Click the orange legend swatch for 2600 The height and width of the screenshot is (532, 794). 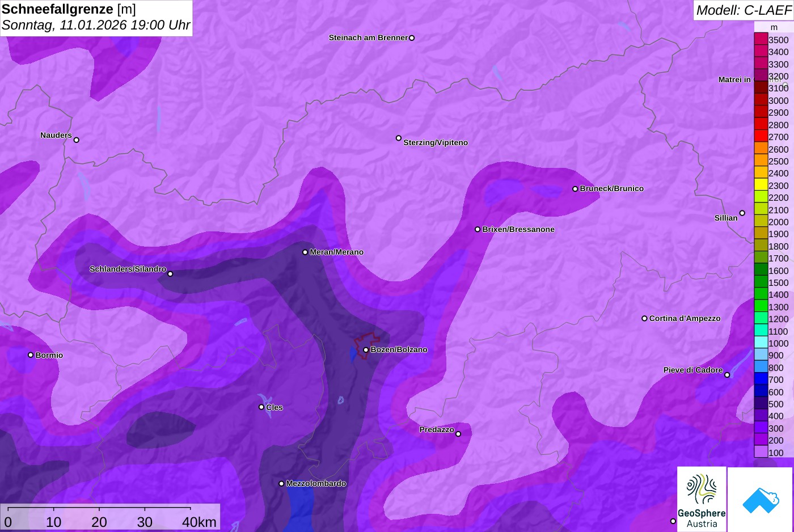[761, 148]
